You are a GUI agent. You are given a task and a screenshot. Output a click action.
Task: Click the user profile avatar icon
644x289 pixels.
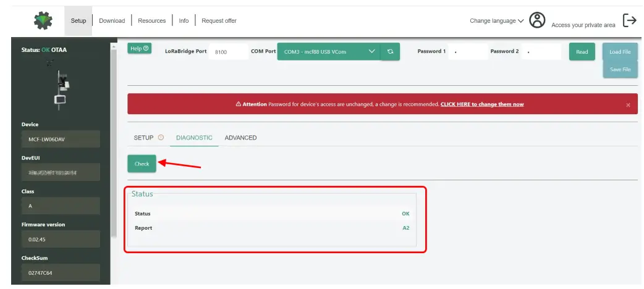coord(537,20)
